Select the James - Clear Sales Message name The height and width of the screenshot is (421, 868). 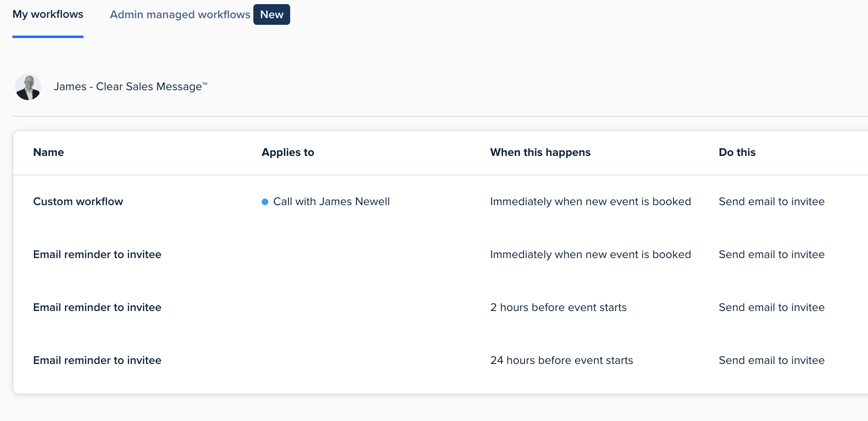pos(130,86)
